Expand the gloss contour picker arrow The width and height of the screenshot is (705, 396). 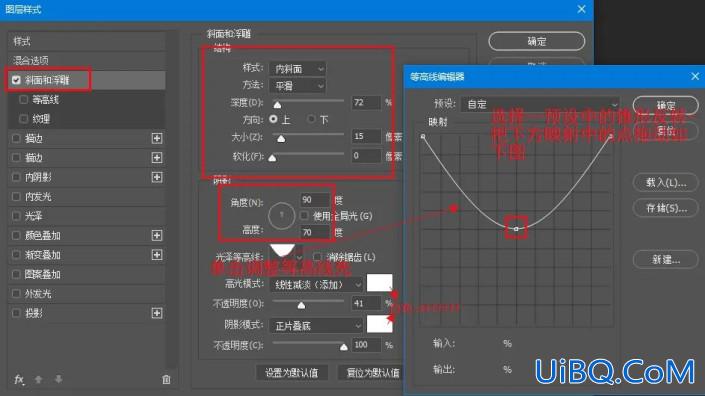pos(299,258)
